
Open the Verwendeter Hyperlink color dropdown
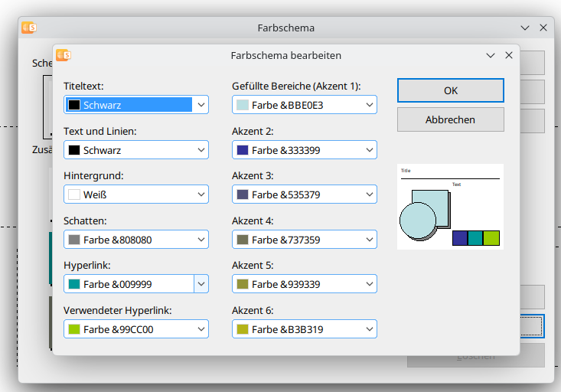201,329
